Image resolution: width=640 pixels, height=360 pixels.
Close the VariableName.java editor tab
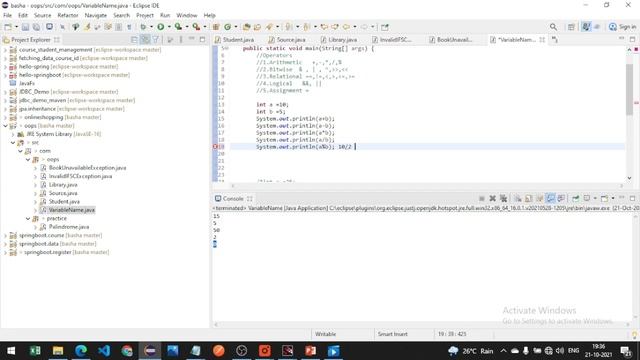(542, 40)
